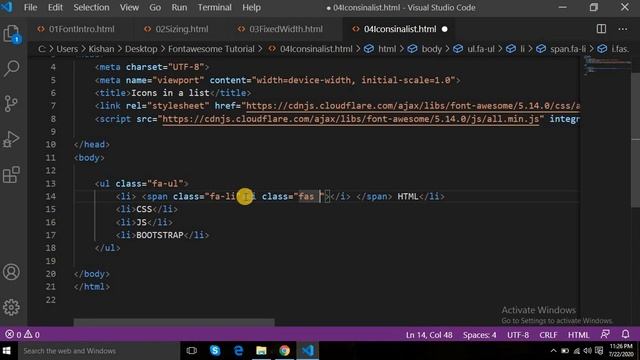
Task: Open the Source Control view
Action: coord(11,104)
